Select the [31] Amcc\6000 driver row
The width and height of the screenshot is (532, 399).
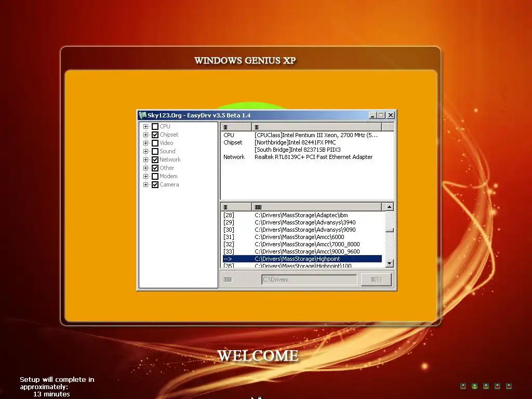(302, 237)
